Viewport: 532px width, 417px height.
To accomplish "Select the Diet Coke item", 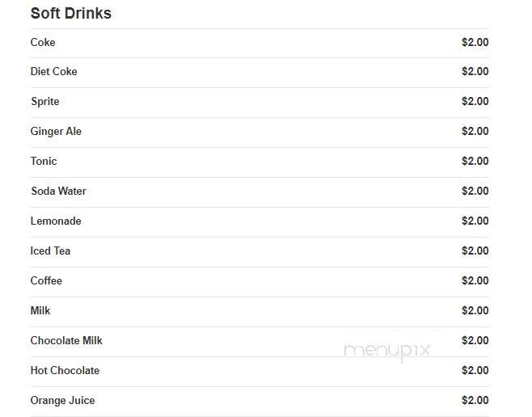I will (53, 72).
